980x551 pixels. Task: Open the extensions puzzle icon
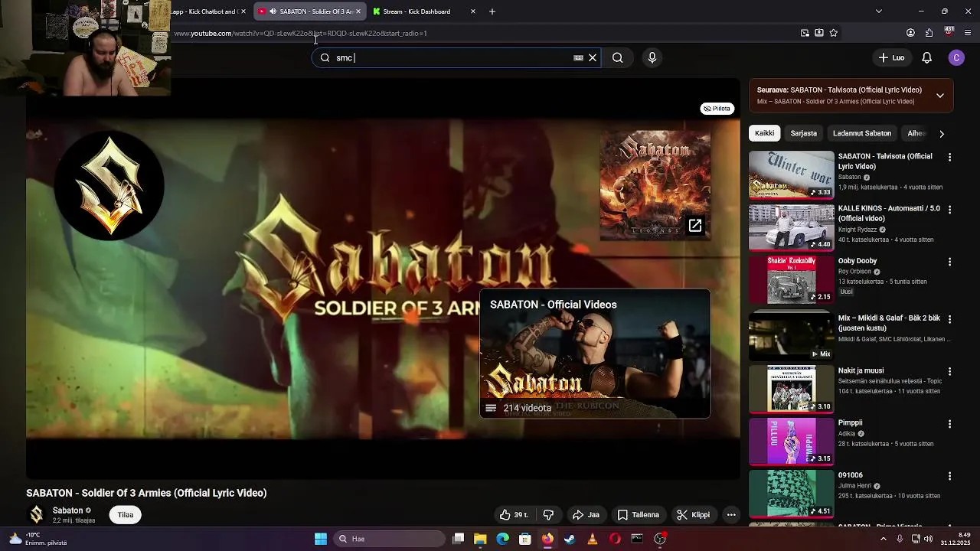click(929, 33)
